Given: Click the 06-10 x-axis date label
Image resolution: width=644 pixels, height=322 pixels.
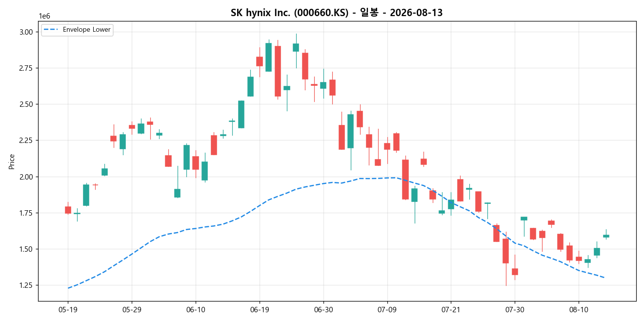Looking at the screenshot, I should 196,310.
